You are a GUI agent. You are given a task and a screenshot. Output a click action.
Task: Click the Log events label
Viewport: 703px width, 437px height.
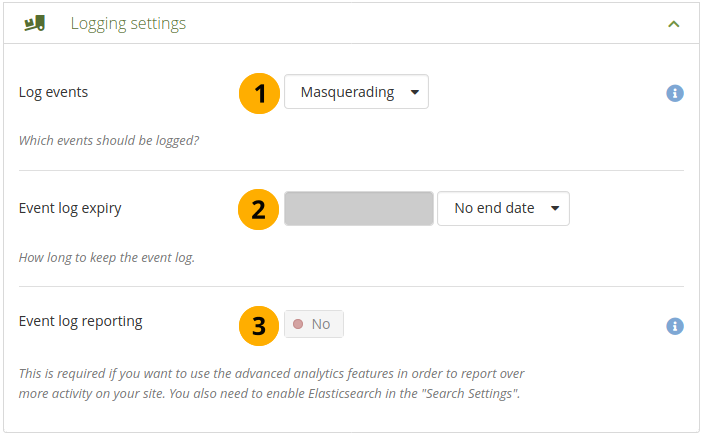pos(53,92)
